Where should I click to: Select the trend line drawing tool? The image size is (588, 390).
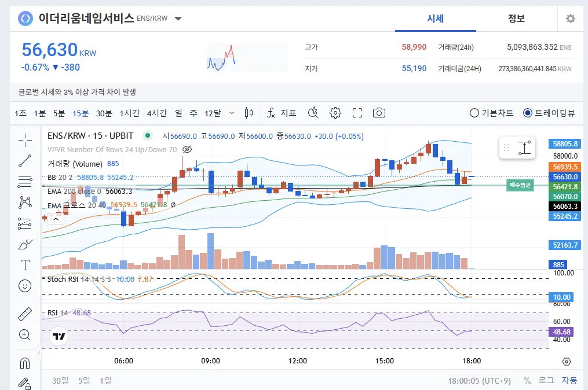point(25,161)
